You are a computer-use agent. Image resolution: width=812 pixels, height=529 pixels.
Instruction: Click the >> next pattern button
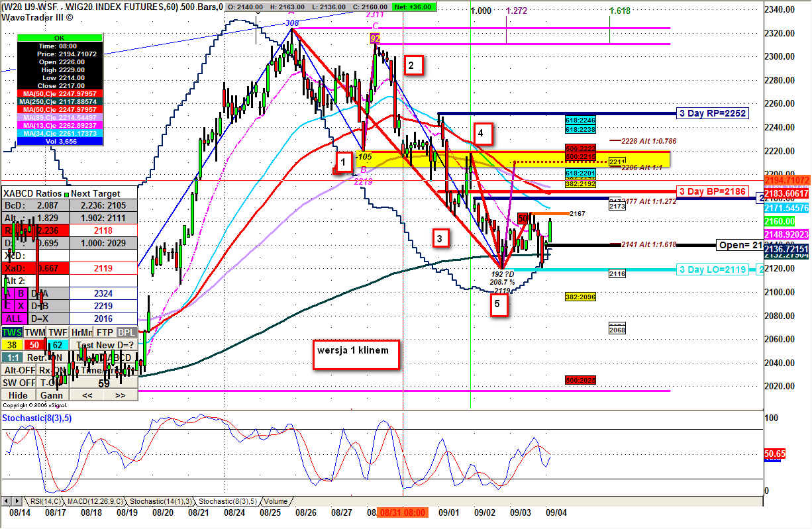pos(121,395)
